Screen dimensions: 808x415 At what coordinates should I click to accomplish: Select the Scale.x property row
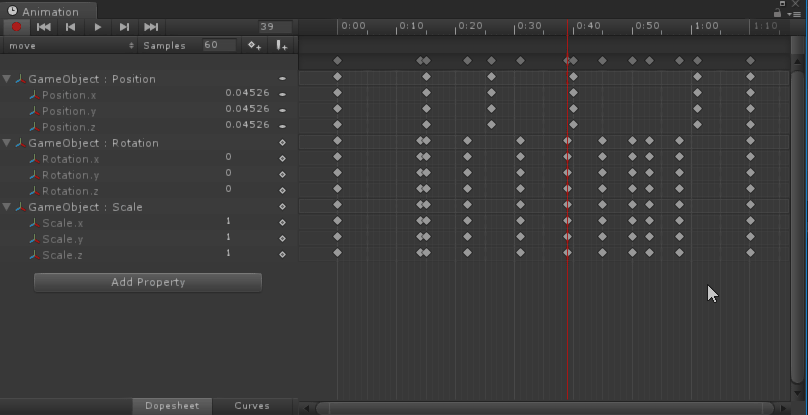click(x=149, y=223)
